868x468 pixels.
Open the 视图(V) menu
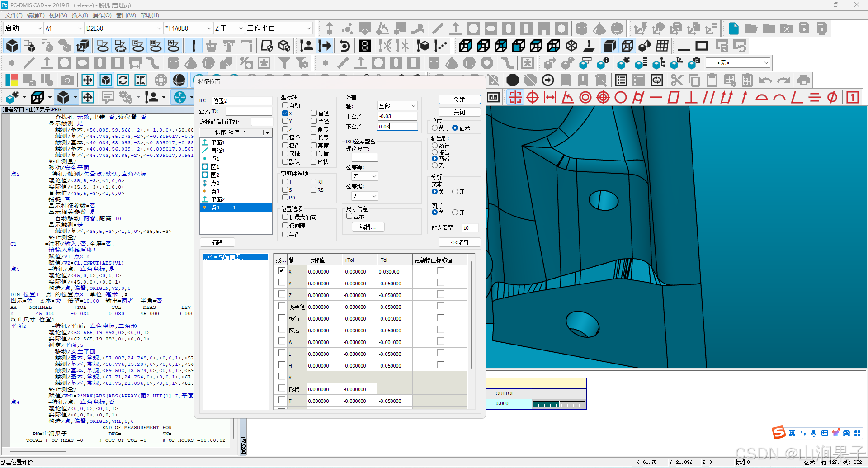[58, 15]
